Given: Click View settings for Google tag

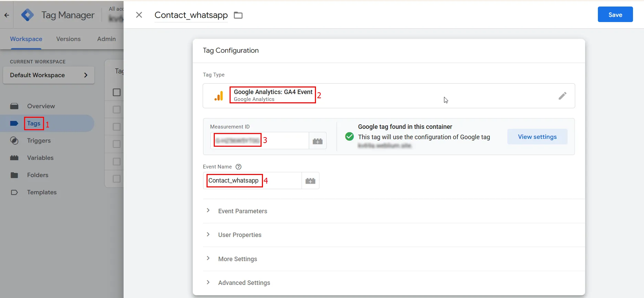Looking at the screenshot, I should [x=537, y=137].
